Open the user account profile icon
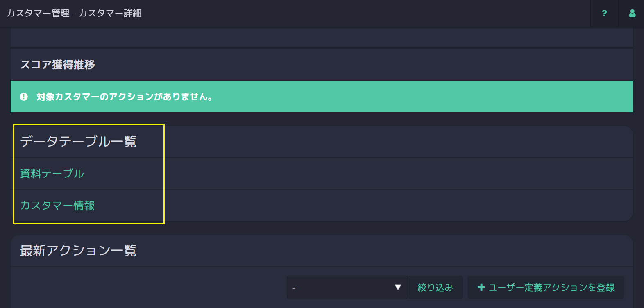 click(632, 14)
